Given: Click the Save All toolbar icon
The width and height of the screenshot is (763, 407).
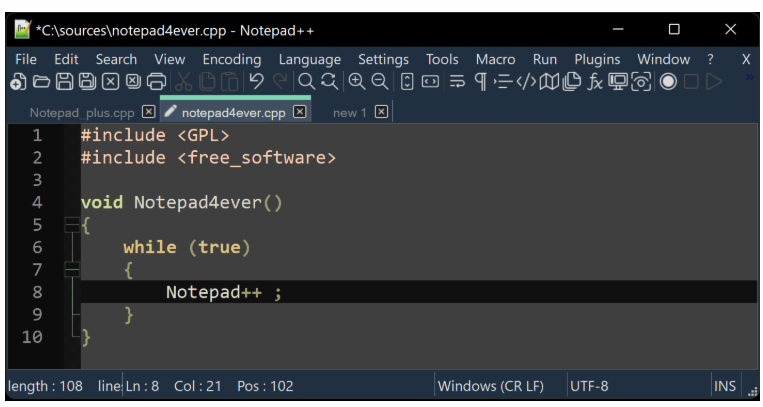Looking at the screenshot, I should click(x=88, y=81).
